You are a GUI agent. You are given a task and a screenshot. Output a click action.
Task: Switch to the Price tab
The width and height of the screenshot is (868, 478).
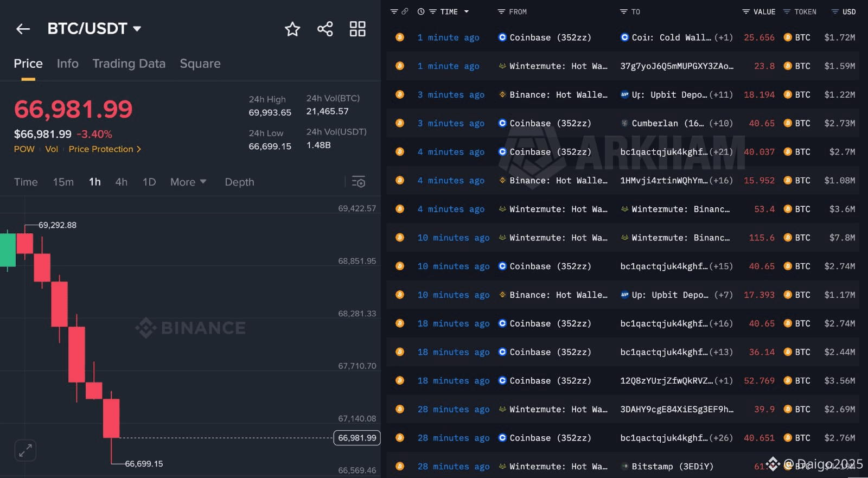28,63
